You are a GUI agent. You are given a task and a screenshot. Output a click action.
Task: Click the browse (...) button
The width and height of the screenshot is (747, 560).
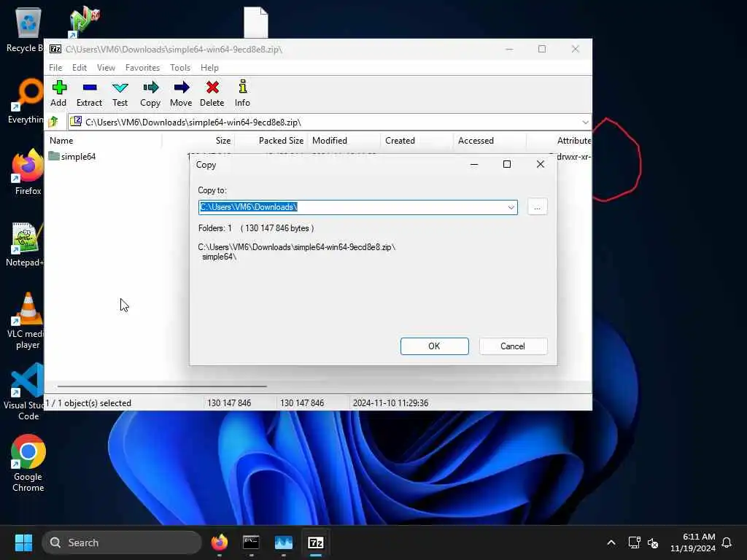click(x=538, y=207)
